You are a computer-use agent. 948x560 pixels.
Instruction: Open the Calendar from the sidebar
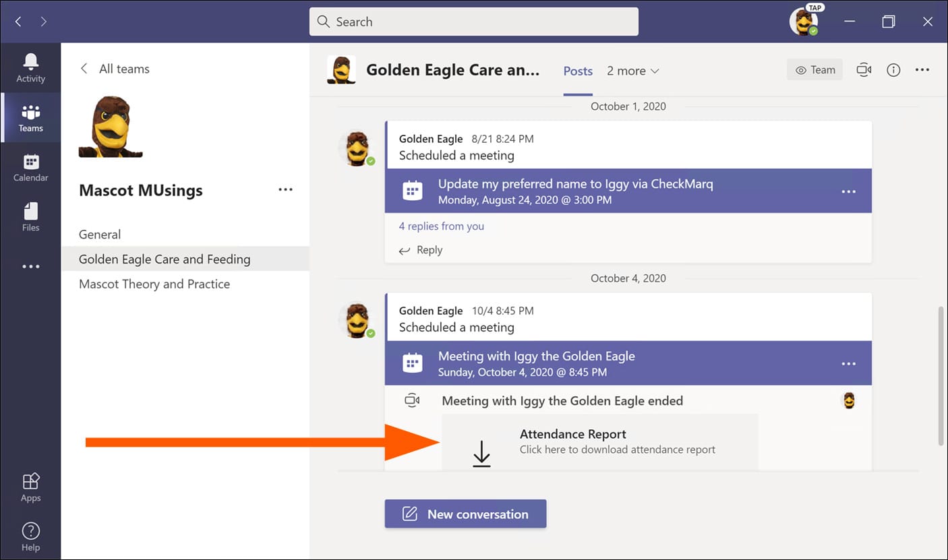click(30, 167)
